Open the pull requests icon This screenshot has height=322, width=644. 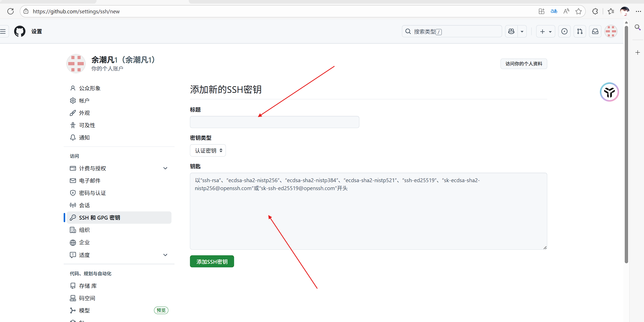coord(580,31)
